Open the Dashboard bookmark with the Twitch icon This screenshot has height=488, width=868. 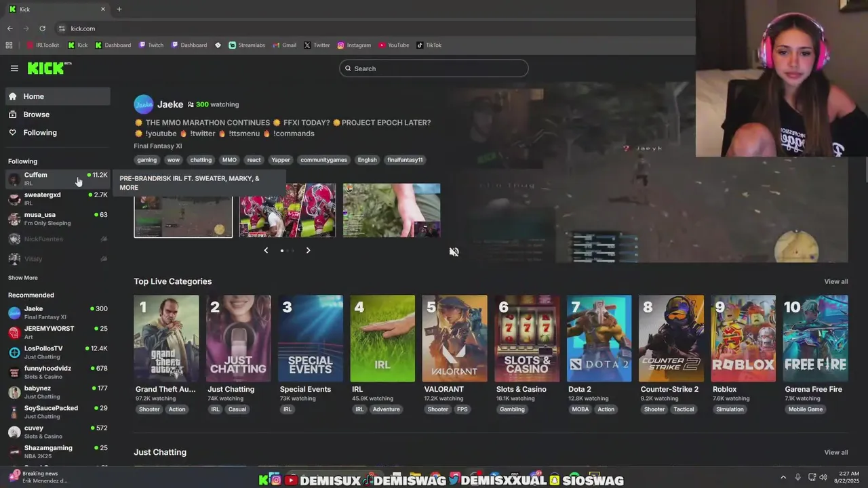[x=189, y=45]
